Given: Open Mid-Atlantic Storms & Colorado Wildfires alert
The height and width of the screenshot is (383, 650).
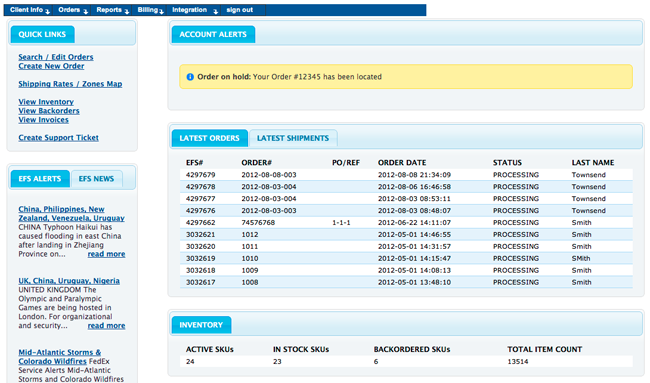Looking at the screenshot, I should click(59, 356).
